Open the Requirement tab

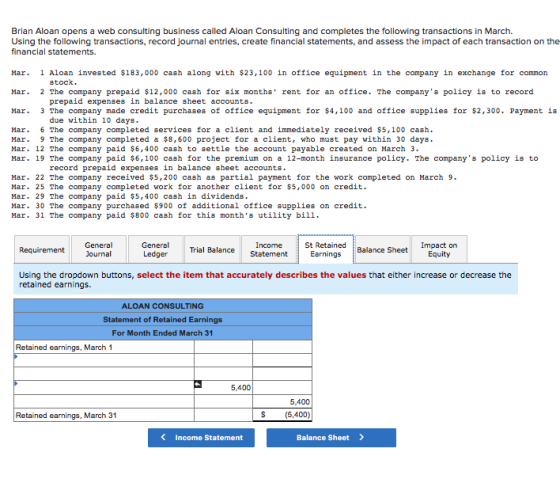coord(42,249)
